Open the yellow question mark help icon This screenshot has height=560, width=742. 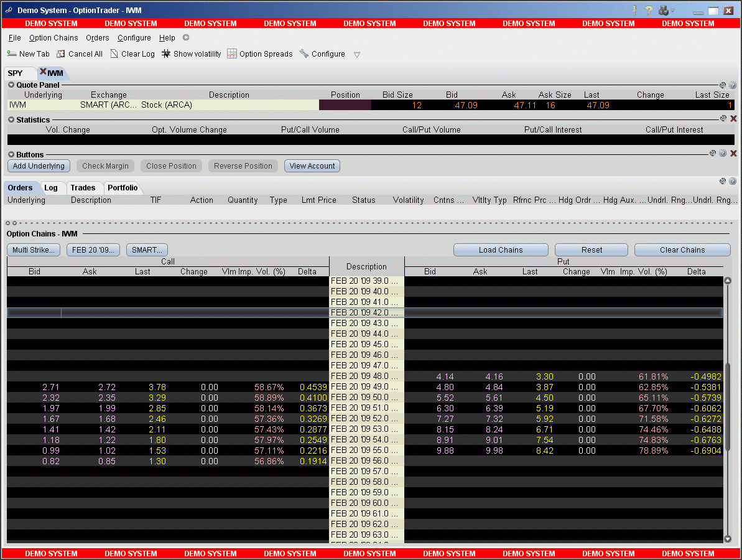click(x=649, y=11)
